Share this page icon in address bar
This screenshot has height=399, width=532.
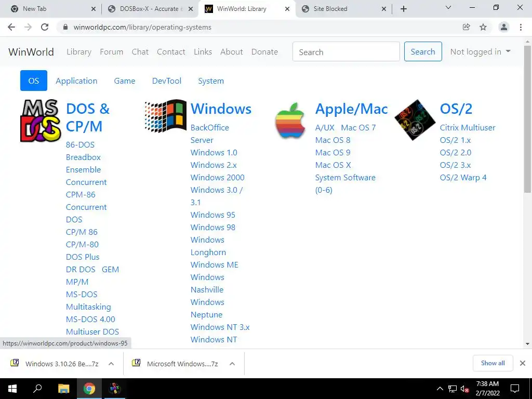pyautogui.click(x=467, y=27)
